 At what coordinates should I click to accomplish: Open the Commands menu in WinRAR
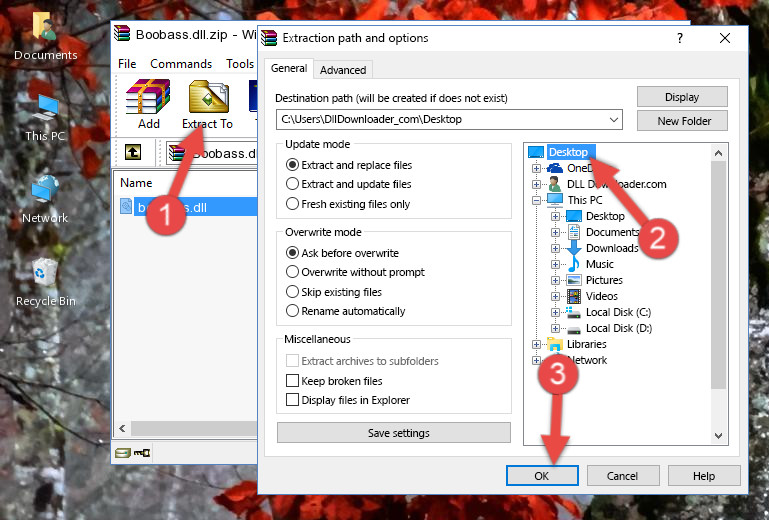click(x=181, y=64)
